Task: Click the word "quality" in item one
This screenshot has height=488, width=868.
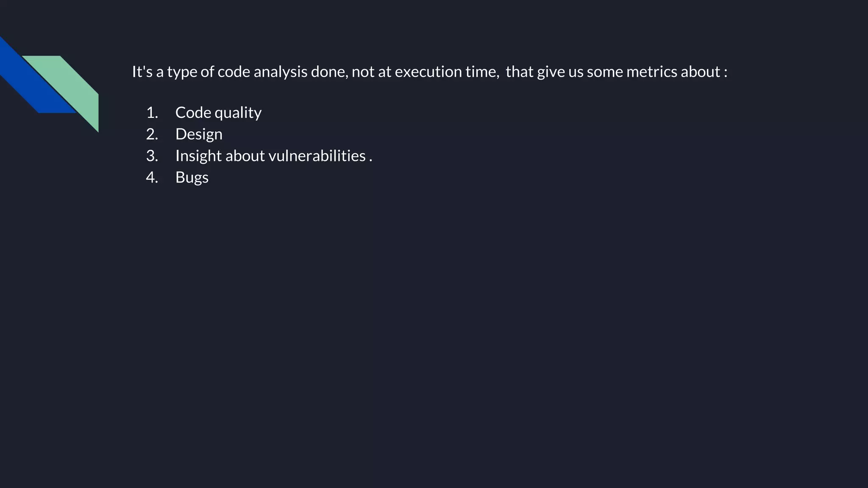Action: [x=238, y=114]
